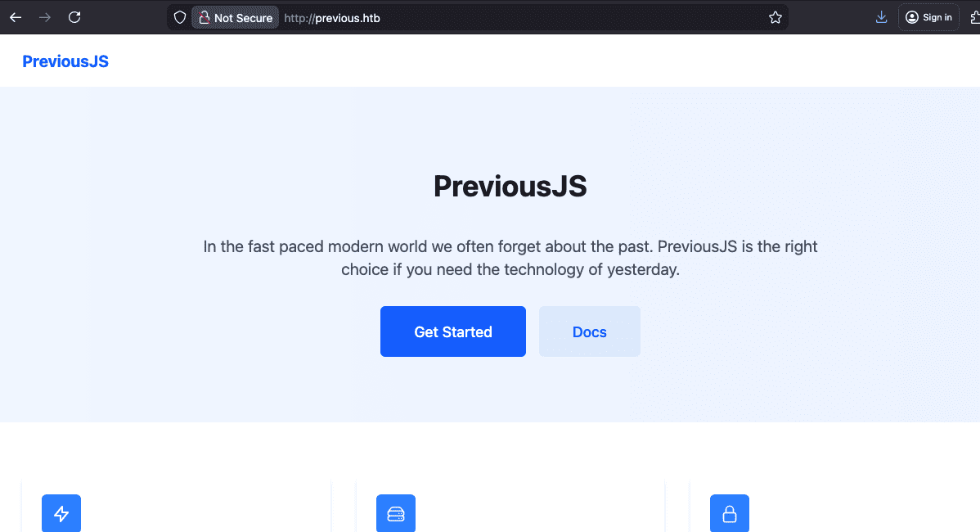The image size is (980, 532).
Task: Click the server stack feature icon
Action: point(396,513)
